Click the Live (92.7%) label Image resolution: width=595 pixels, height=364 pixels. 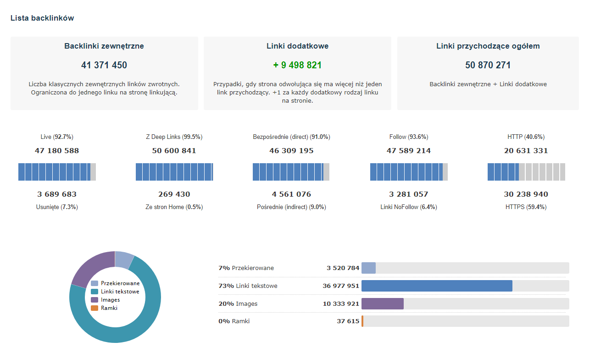[x=57, y=137]
